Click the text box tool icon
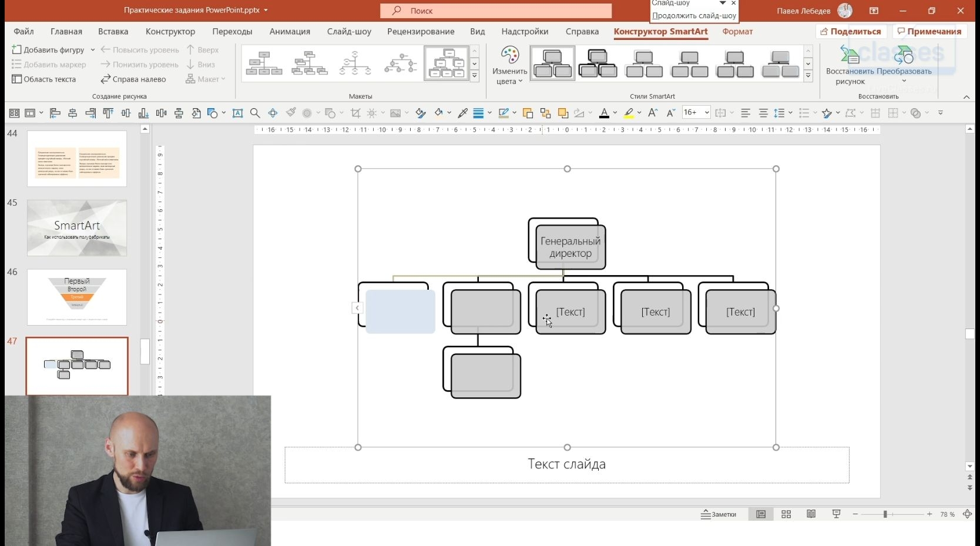The width and height of the screenshot is (980, 546). (237, 113)
